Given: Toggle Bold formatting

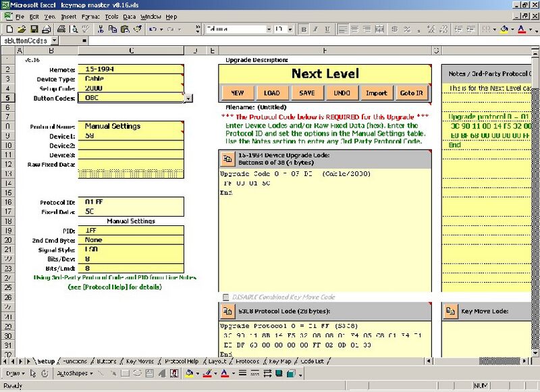Looking at the screenshot, I should [x=304, y=29].
